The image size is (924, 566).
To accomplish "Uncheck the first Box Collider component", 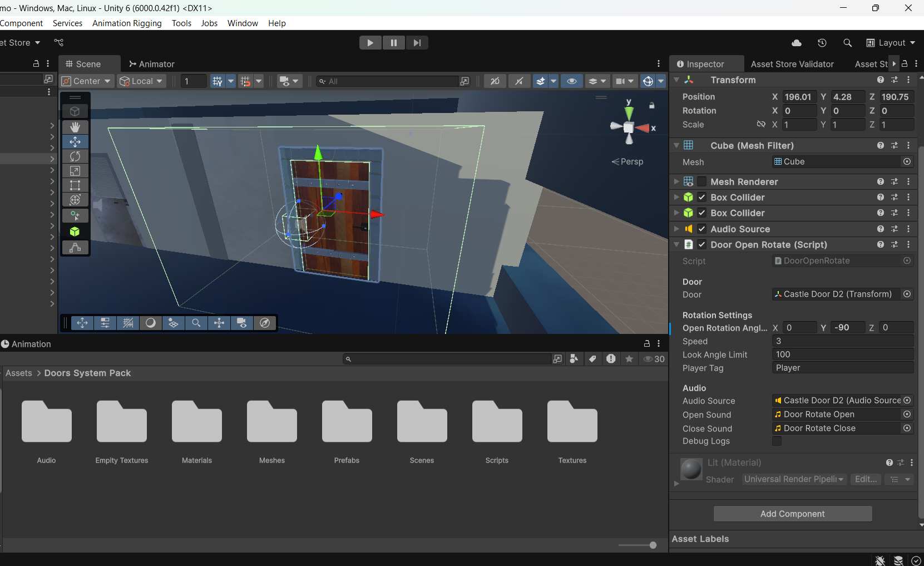I will [x=701, y=197].
